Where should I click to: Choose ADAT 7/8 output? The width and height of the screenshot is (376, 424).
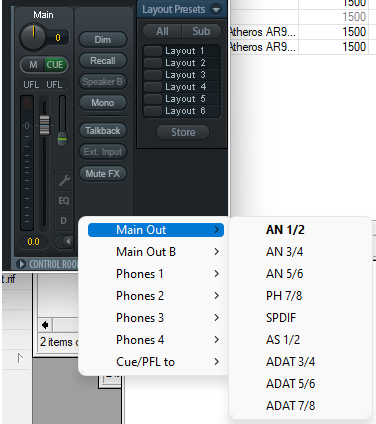click(300, 406)
